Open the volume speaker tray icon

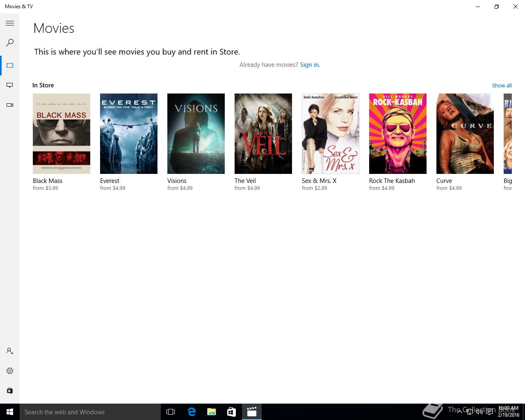tap(479, 412)
